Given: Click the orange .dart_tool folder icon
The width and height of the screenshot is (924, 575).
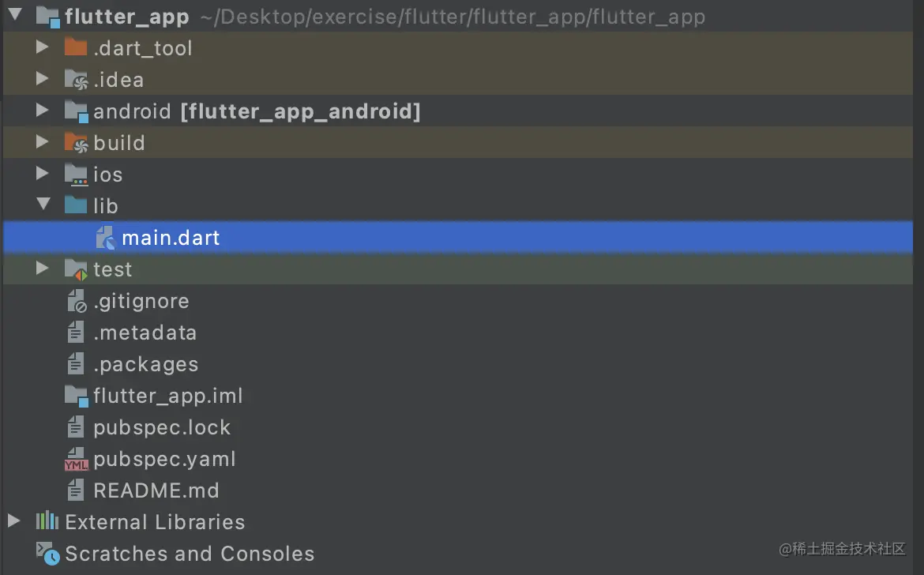Looking at the screenshot, I should click(76, 48).
